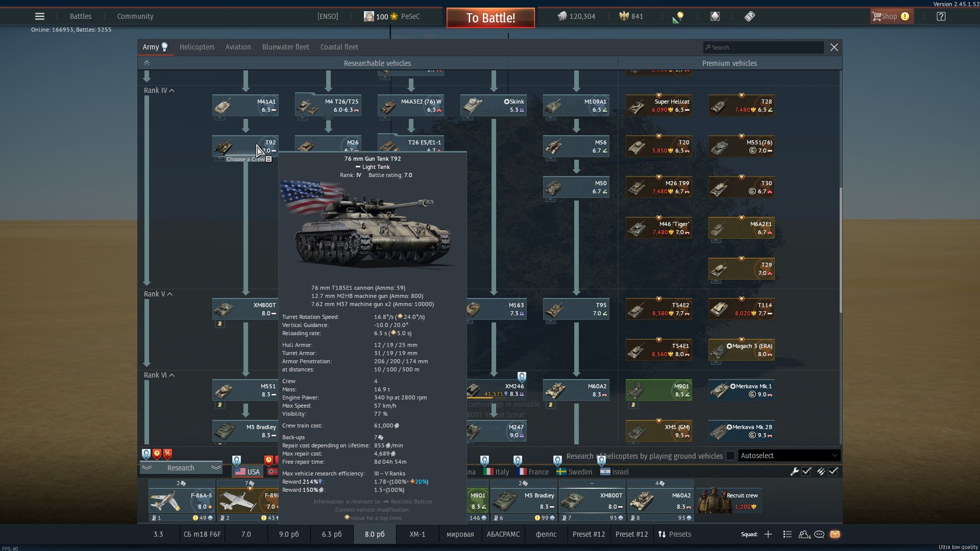
Task: Select the Israel nation tab
Action: 615,472
